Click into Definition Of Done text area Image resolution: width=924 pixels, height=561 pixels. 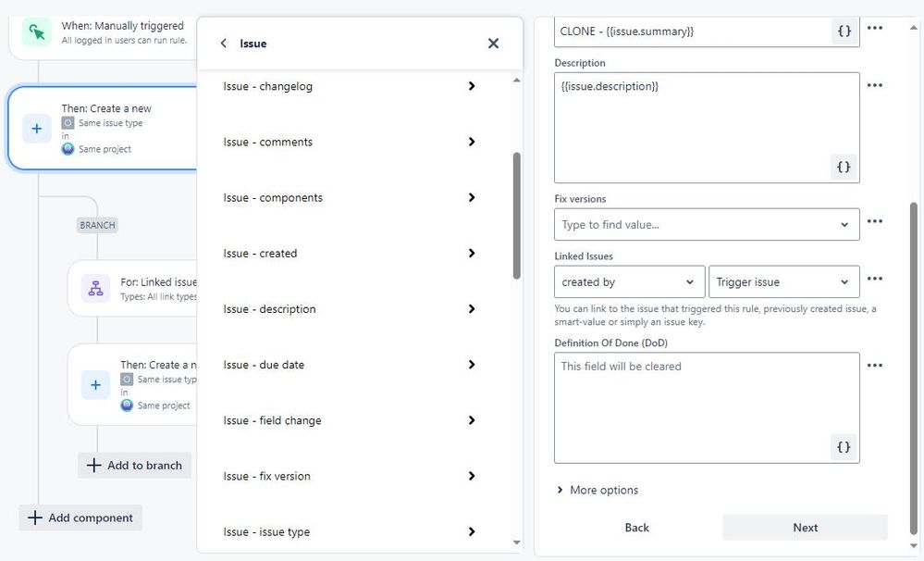(707, 407)
